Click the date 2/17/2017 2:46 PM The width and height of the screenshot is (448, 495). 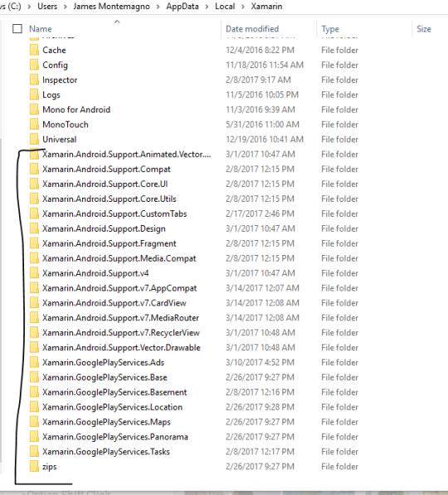tap(260, 213)
